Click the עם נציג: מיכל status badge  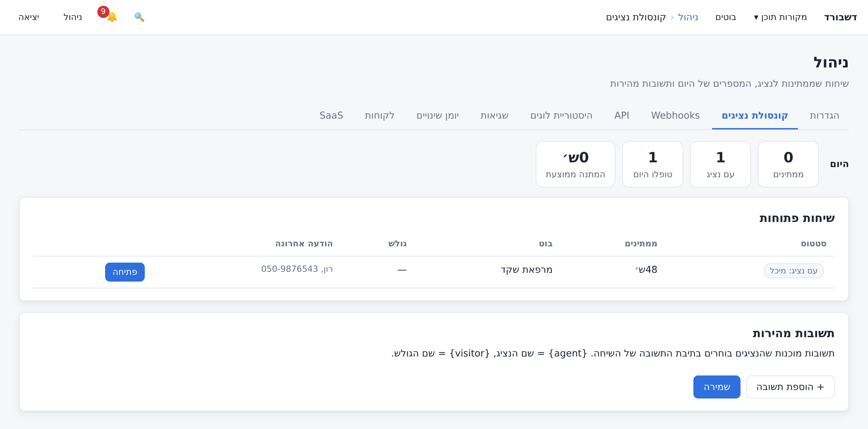click(x=794, y=271)
